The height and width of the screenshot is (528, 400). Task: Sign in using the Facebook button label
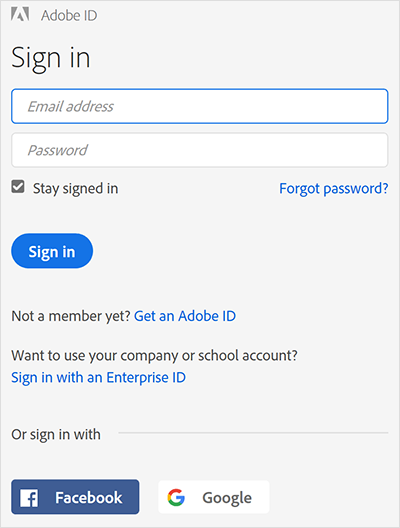[x=89, y=498]
